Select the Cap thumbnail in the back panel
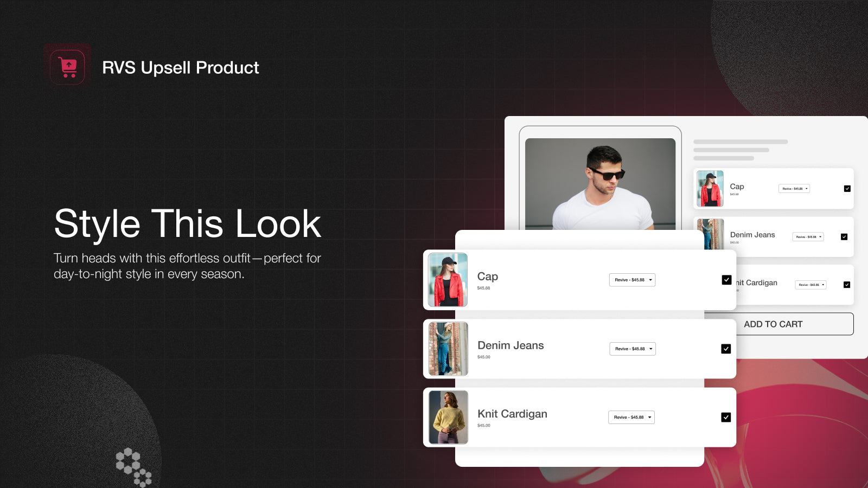The height and width of the screenshot is (488, 868). (710, 189)
